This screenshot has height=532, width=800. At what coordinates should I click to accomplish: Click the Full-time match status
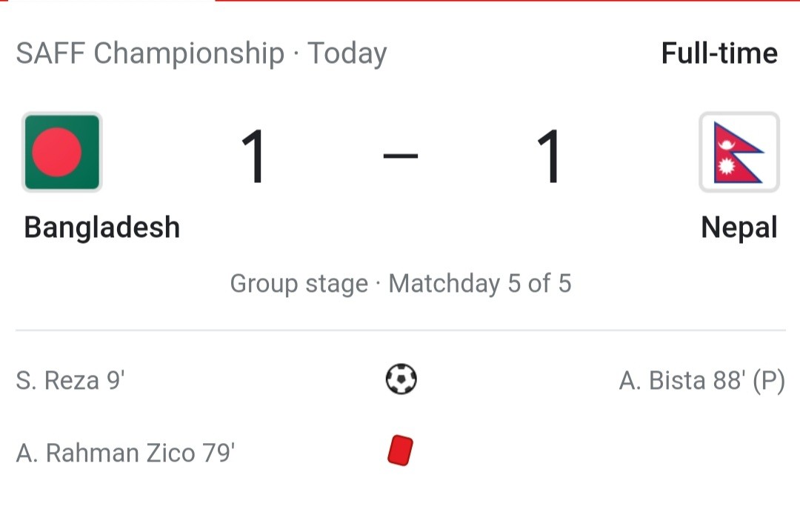[719, 53]
